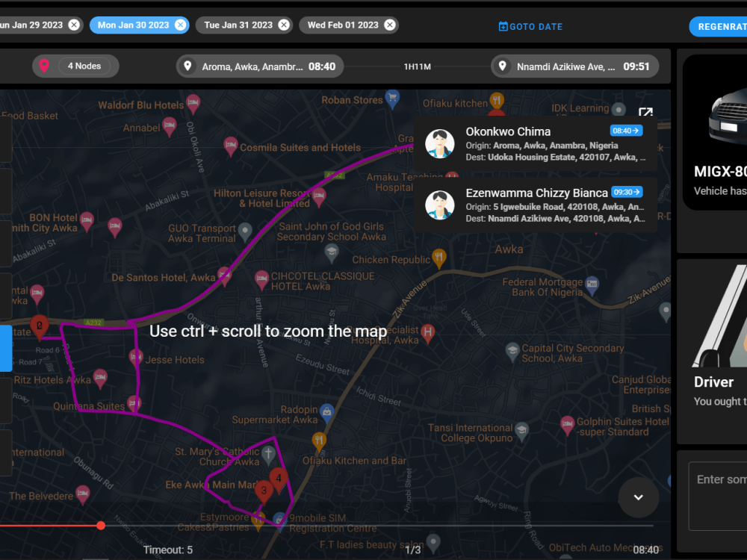Click route stop marker 4 on map
The image size is (747, 560).
278,479
